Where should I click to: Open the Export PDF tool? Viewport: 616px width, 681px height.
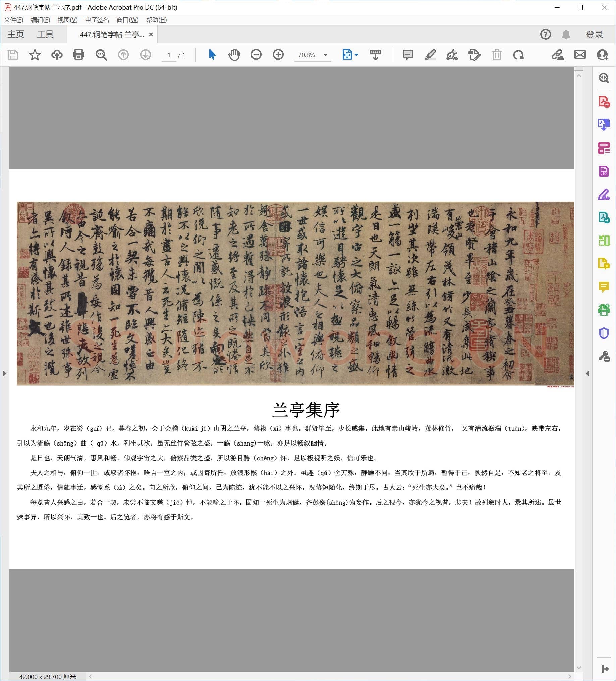605,124
